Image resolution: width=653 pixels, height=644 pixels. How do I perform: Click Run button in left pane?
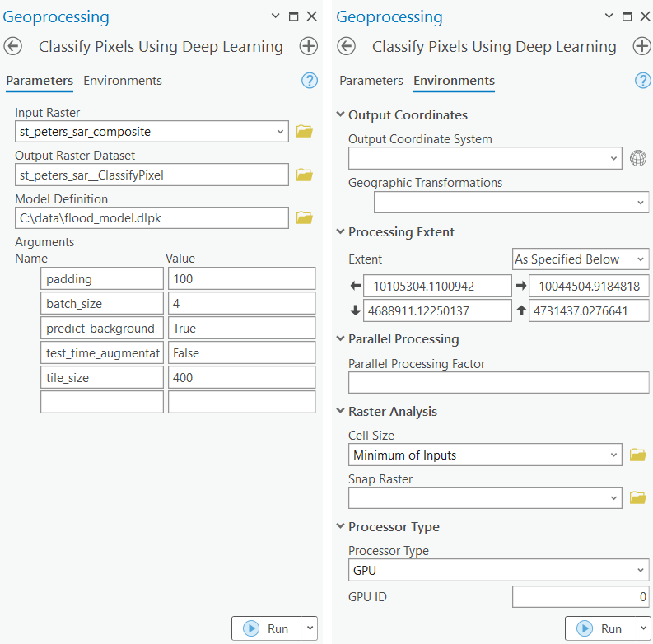click(268, 628)
